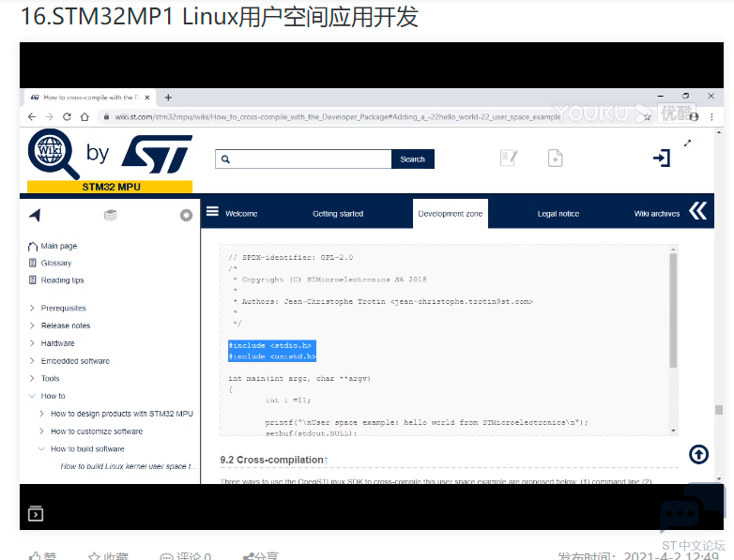Open the Glossary link
734x560 pixels.
click(x=56, y=263)
